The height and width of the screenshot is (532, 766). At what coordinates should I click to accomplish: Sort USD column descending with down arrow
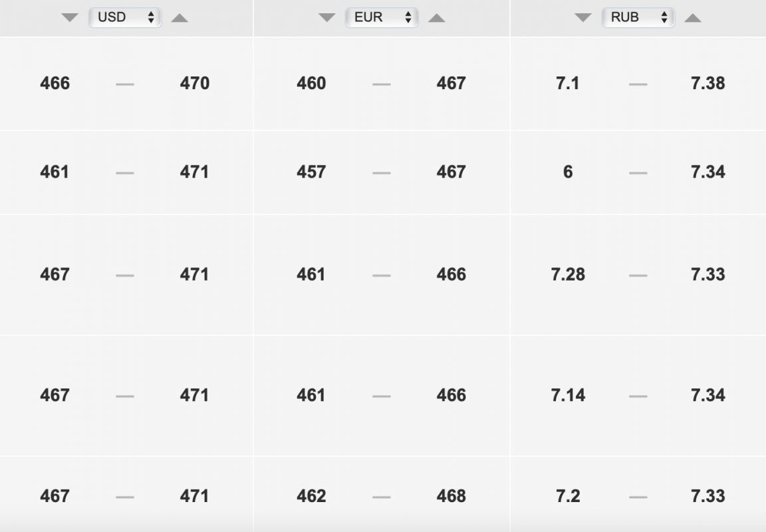pyautogui.click(x=70, y=18)
